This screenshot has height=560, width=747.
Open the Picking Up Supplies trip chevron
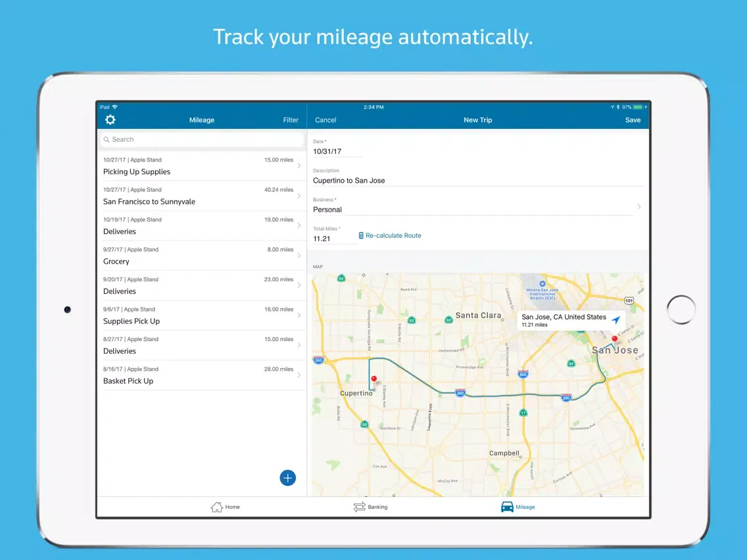[299, 166]
